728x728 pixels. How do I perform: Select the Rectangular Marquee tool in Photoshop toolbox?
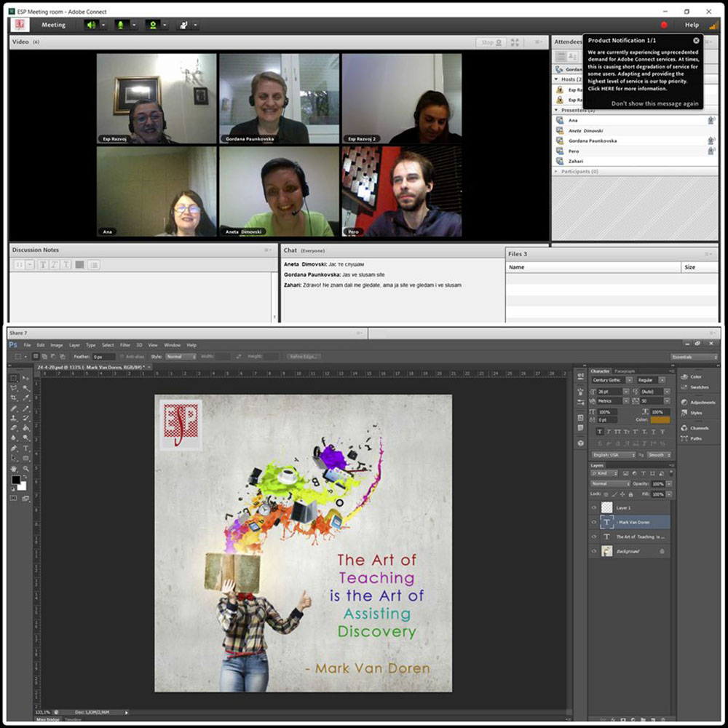[x=14, y=378]
